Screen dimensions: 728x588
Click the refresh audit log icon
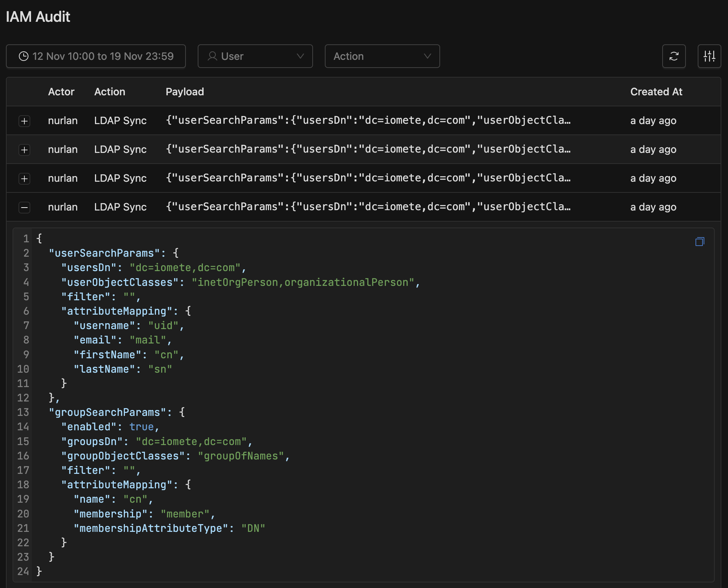[x=674, y=56]
